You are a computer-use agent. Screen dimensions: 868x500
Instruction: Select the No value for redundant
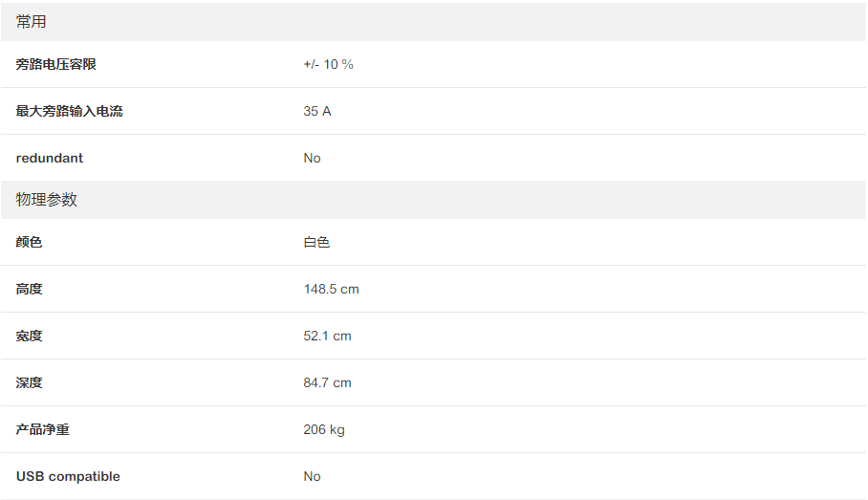[313, 158]
